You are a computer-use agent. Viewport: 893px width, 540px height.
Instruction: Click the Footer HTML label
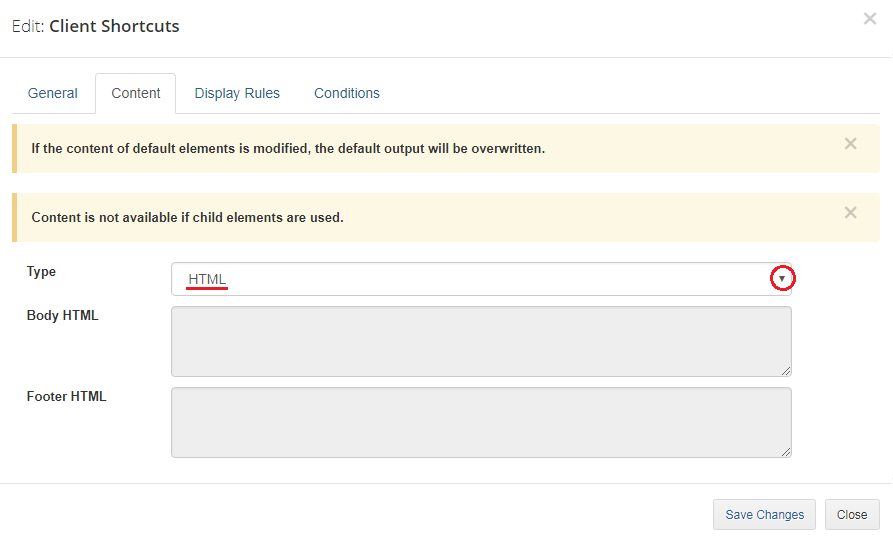click(x=67, y=396)
